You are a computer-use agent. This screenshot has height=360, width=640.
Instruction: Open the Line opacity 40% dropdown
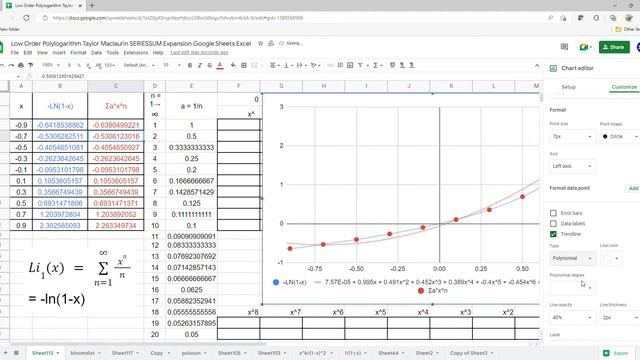point(572,318)
